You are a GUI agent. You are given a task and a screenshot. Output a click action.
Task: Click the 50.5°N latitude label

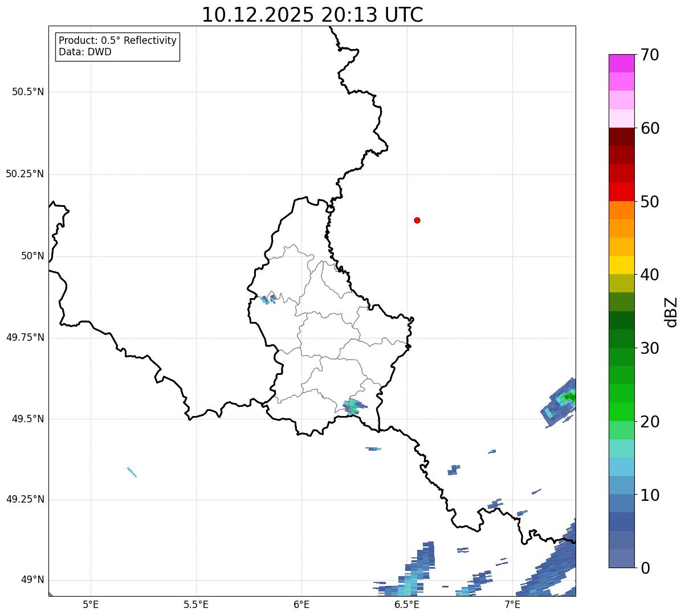(27, 92)
